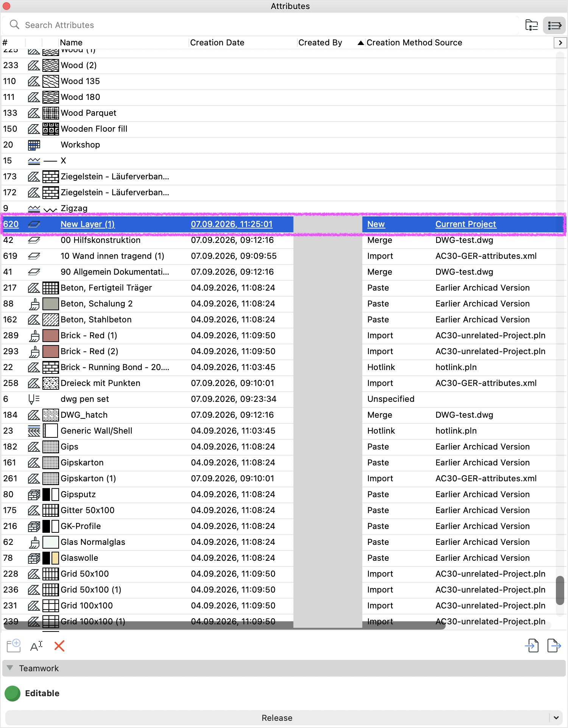Click creation date 07.09.2026, 11:25:01

[x=232, y=224]
